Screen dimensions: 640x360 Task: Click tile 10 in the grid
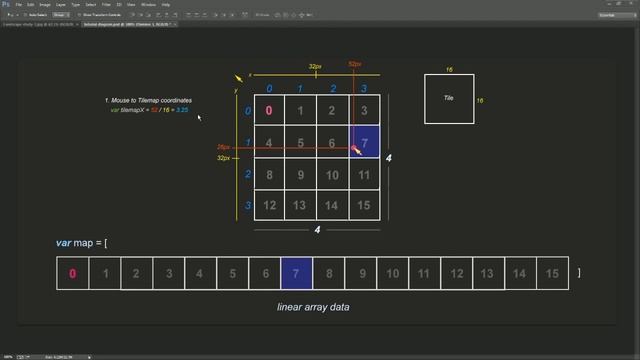pos(332,174)
